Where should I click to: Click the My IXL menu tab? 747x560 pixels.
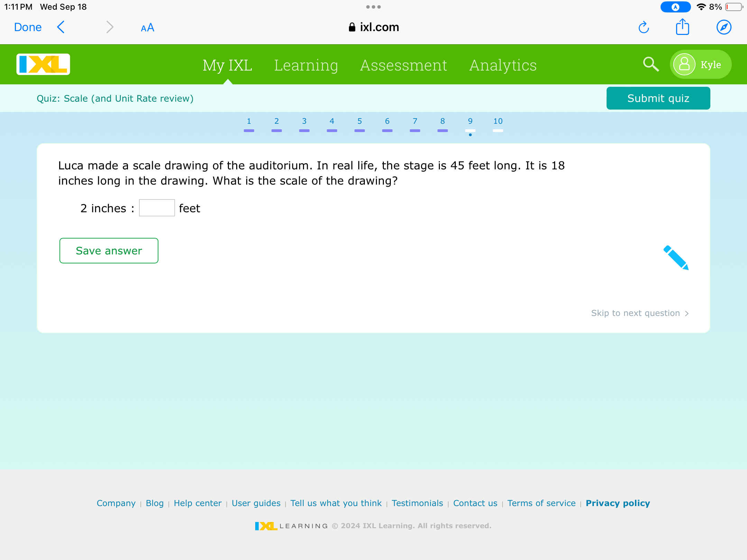point(227,64)
